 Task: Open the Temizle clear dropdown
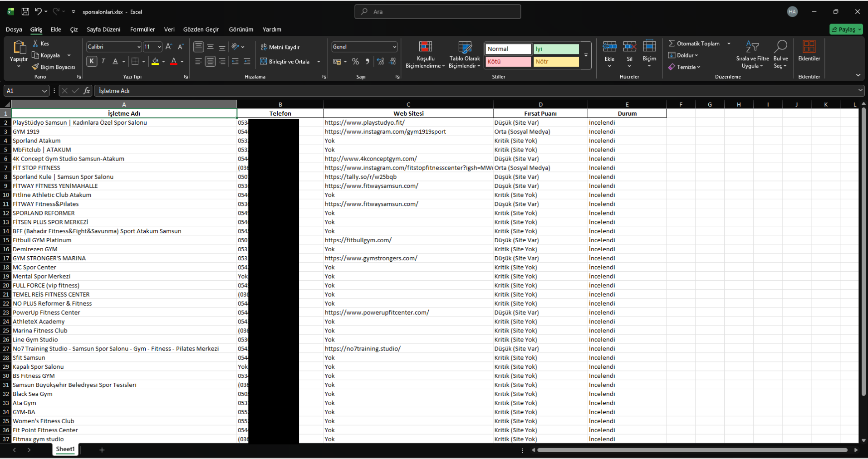click(x=684, y=67)
